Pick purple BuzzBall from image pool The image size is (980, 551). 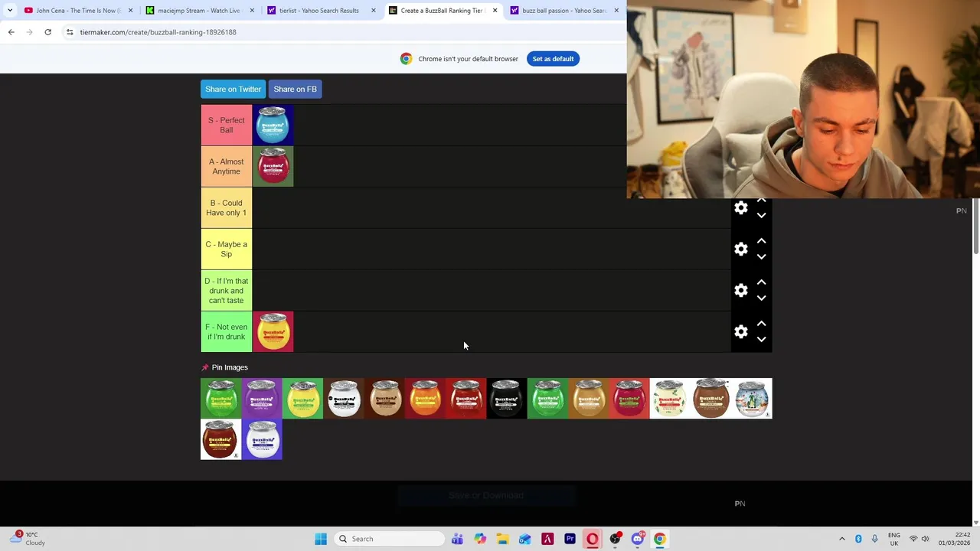point(262,398)
